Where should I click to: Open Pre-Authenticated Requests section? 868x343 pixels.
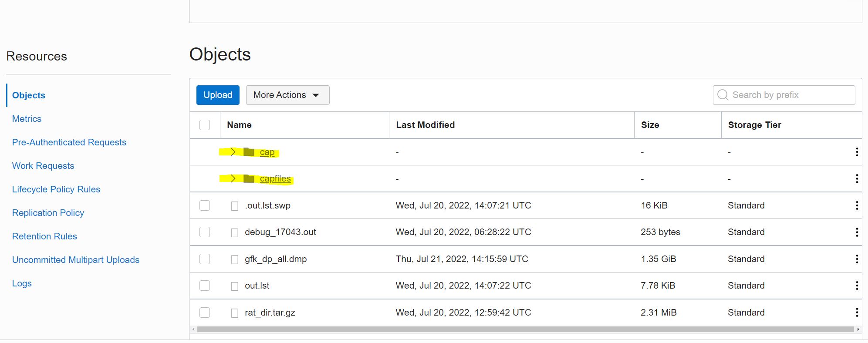coord(69,142)
